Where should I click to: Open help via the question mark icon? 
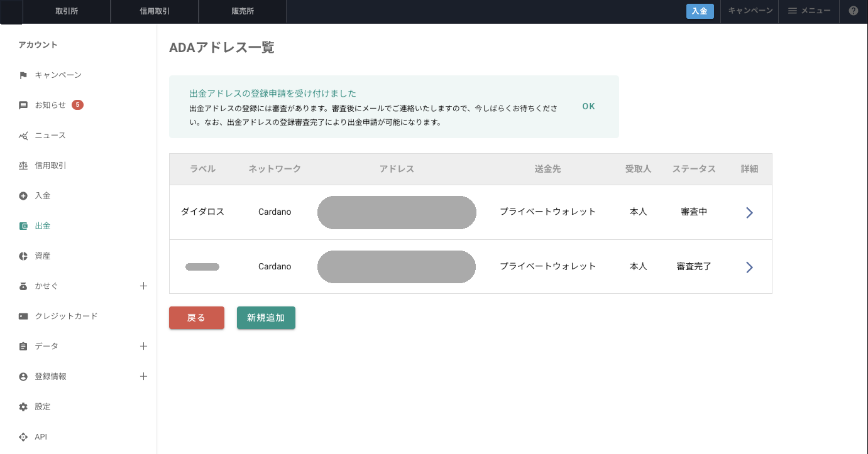click(854, 11)
